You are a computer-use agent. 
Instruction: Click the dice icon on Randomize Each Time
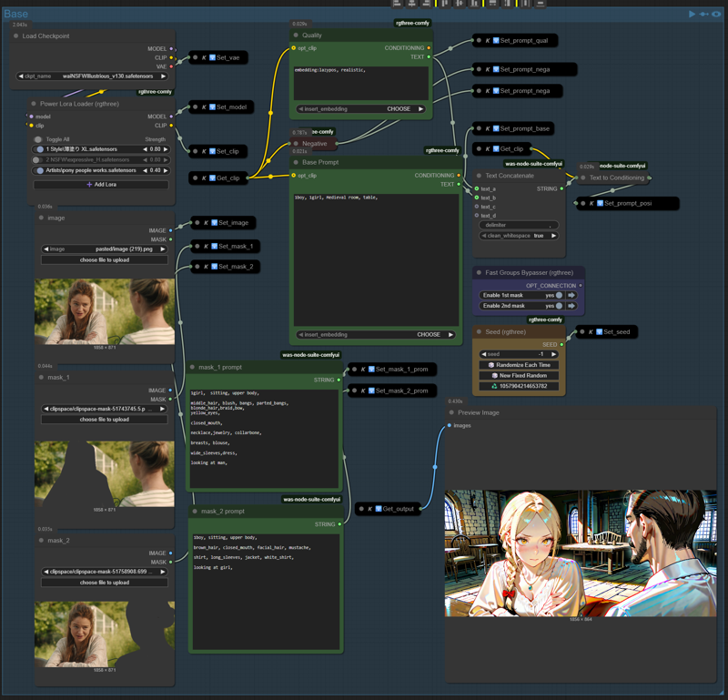491,365
